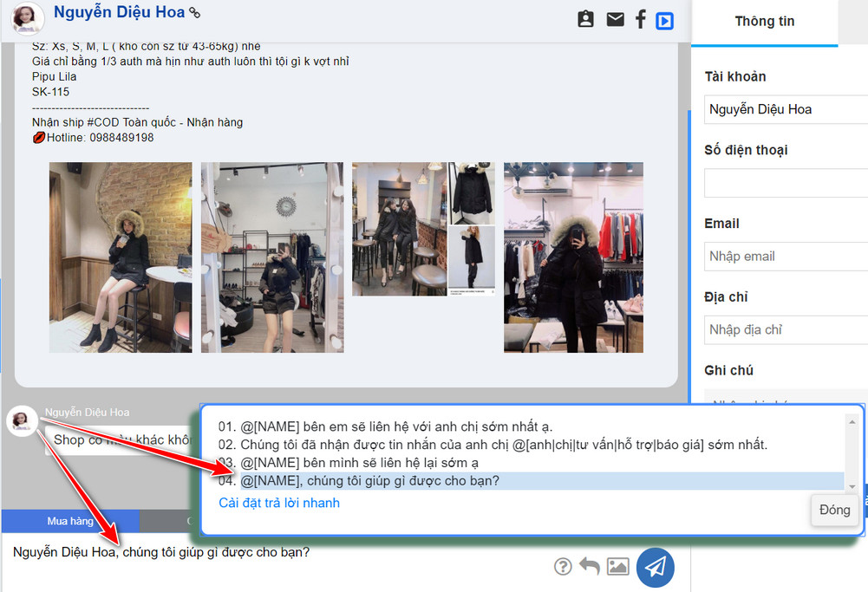Viewport: 868px width, 592px height.
Task: Send message with paper plane button
Action: click(x=656, y=567)
